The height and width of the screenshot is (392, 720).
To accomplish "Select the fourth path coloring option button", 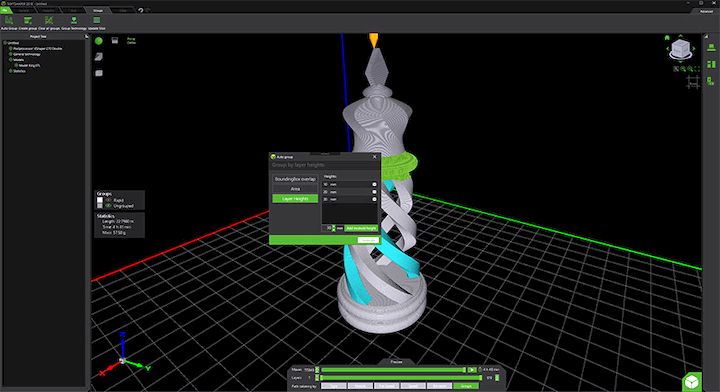I will click(x=413, y=386).
